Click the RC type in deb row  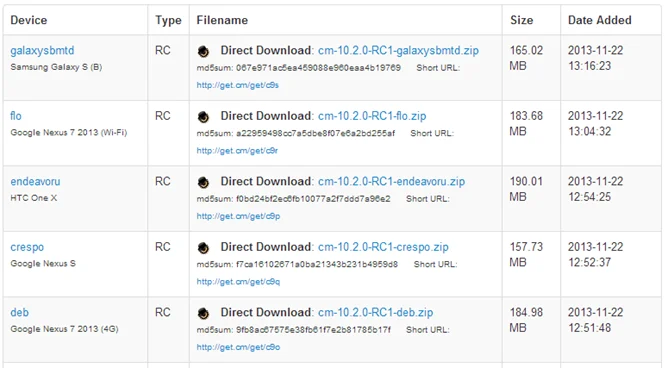(163, 313)
